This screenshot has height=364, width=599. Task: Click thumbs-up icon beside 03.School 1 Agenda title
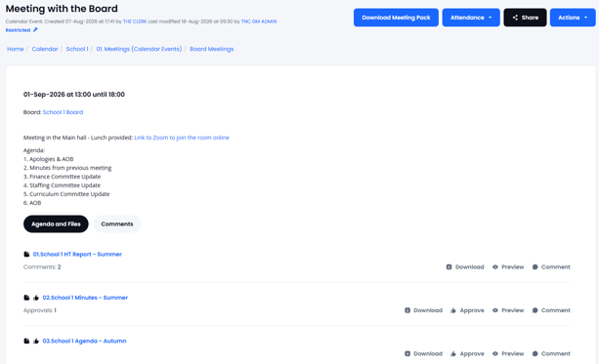point(36,342)
